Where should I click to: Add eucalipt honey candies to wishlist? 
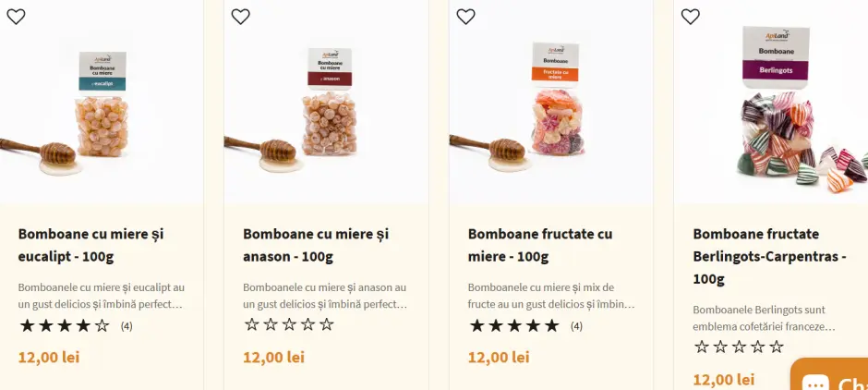click(16, 17)
